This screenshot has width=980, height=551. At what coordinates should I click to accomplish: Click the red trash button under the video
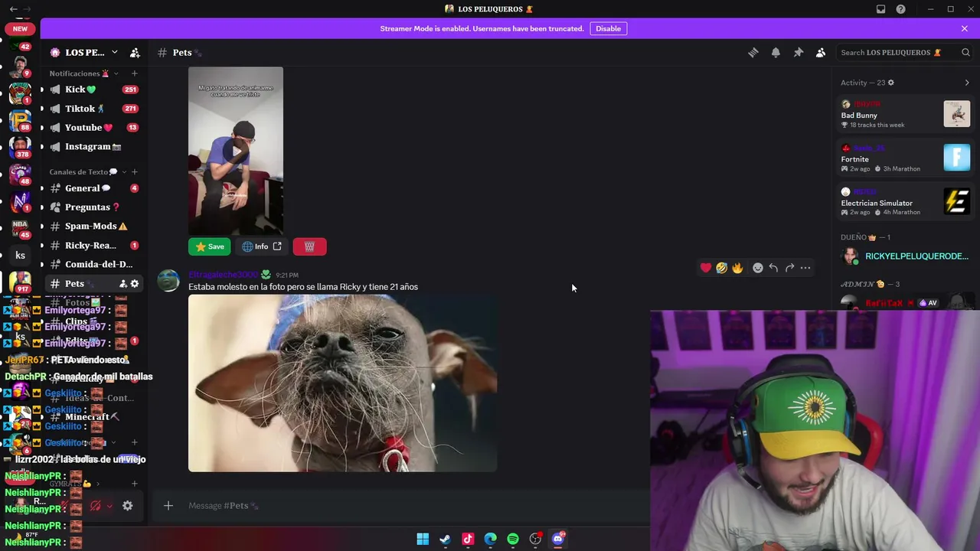pyautogui.click(x=309, y=246)
